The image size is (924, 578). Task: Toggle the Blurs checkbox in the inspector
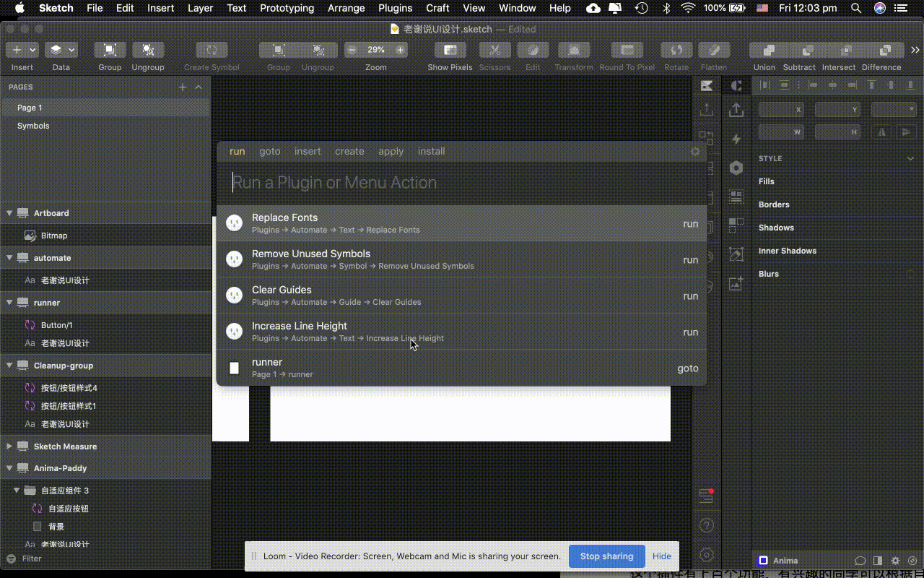[x=910, y=274]
